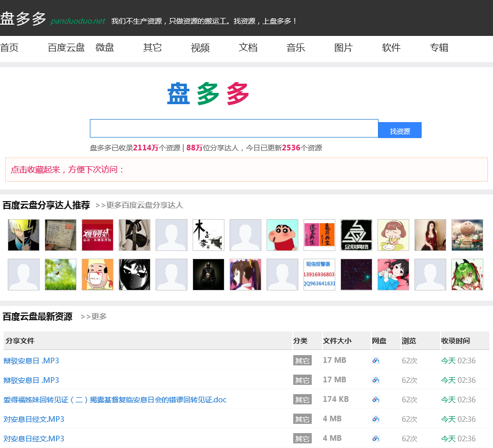Click the Batman dark avatar thumbnail
This screenshot has height=448, width=493.
click(208, 275)
